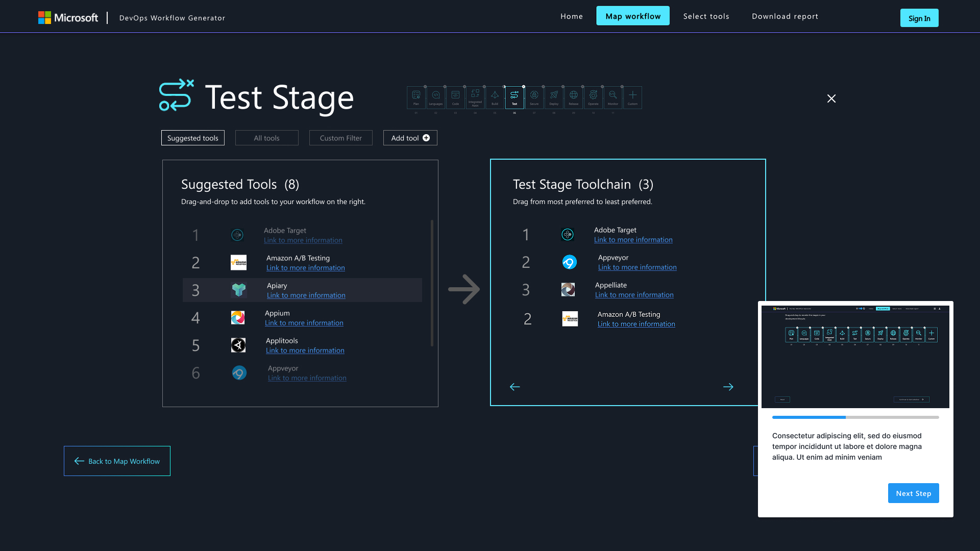Click the tutorial progress bar in popup
980x551 pixels.
coord(855,417)
